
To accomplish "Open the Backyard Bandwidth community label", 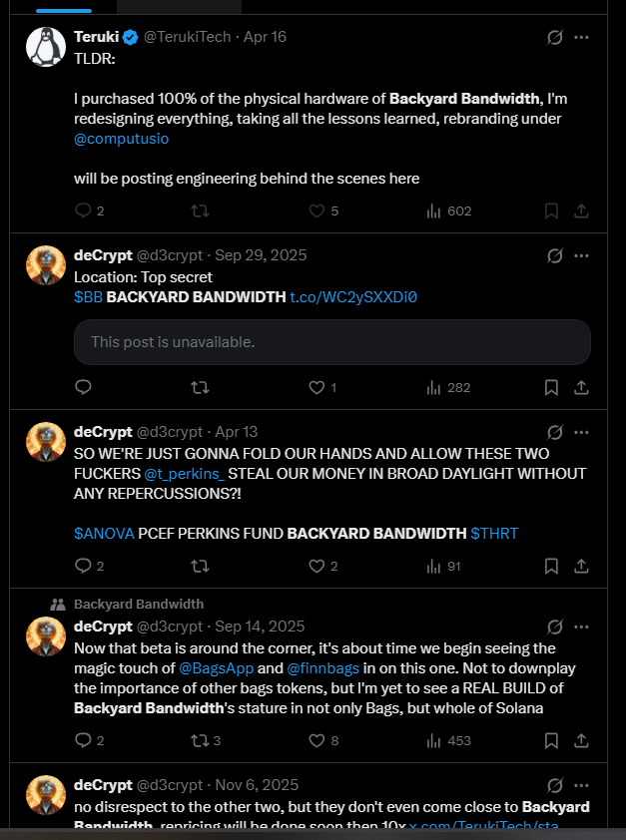I will [x=139, y=605].
